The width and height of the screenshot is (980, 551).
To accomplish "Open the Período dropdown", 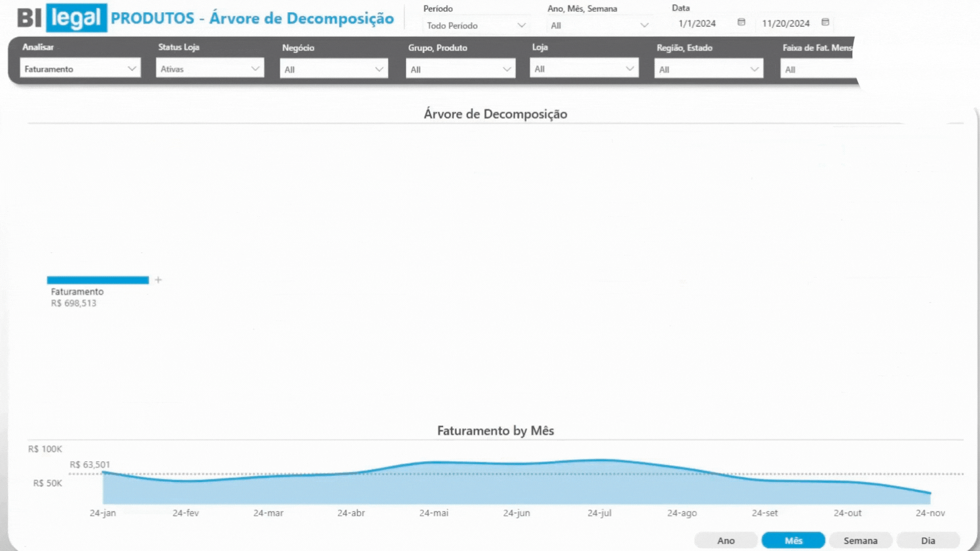I will point(476,26).
